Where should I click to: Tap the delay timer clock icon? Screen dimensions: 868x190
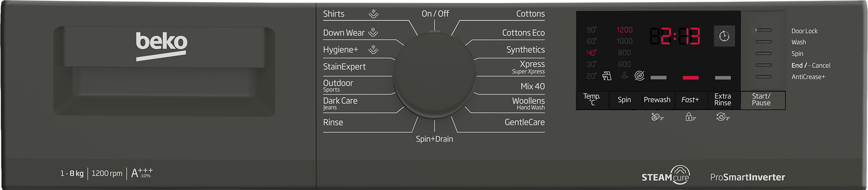[x=724, y=36]
